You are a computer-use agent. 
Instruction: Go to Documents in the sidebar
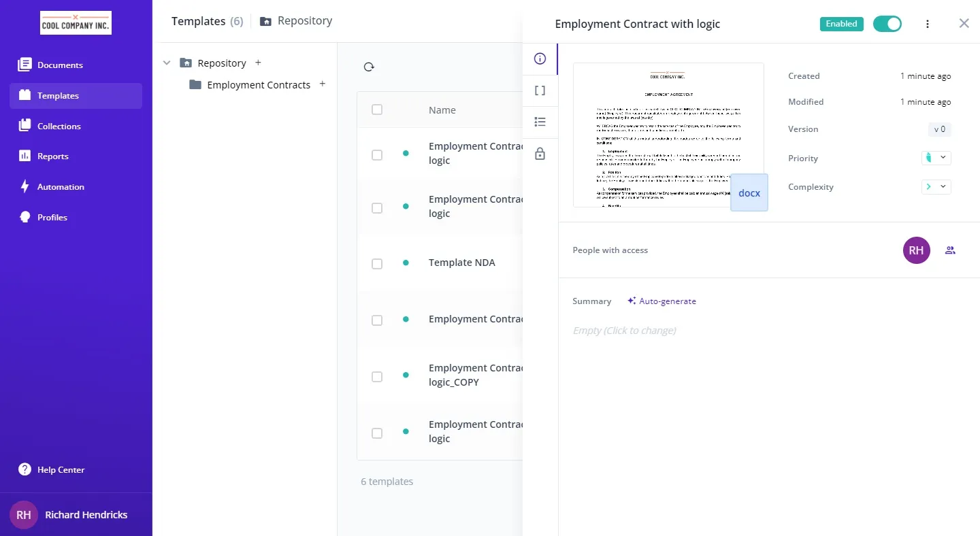[x=60, y=65]
